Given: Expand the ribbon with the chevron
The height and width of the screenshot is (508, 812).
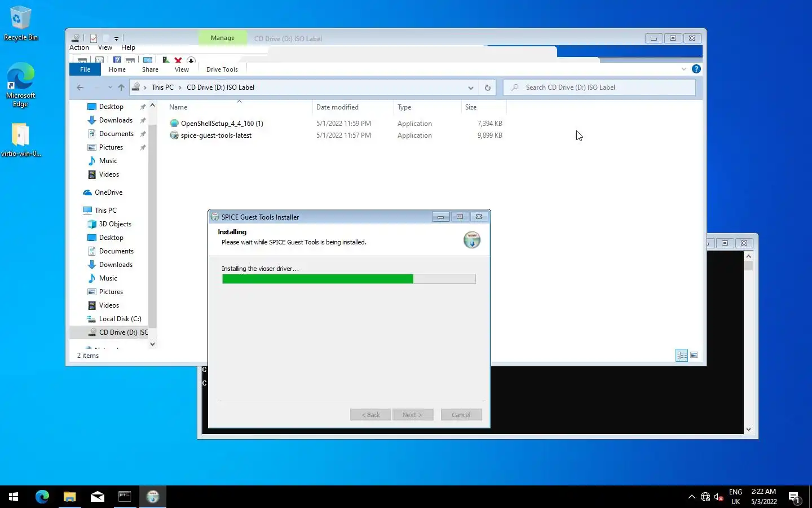Looking at the screenshot, I should pyautogui.click(x=684, y=69).
